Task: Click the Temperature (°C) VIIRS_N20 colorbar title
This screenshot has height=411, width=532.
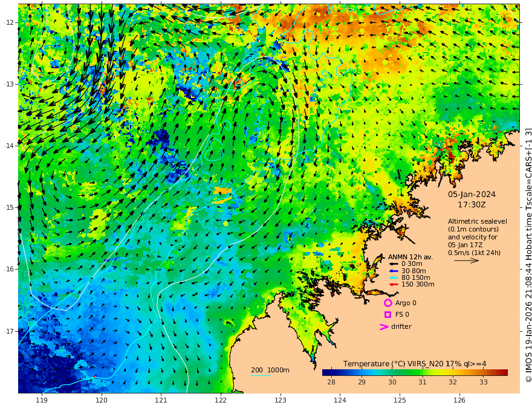Action: (x=415, y=364)
